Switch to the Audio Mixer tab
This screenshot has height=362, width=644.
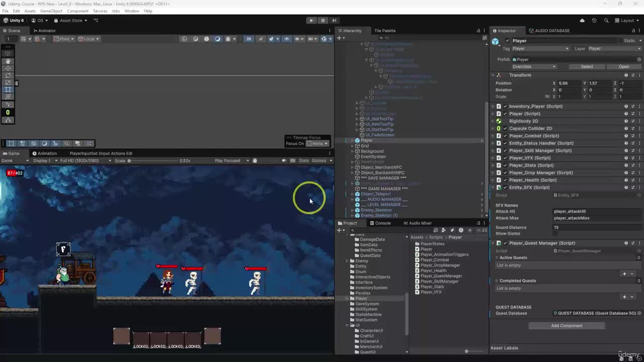coord(418,223)
